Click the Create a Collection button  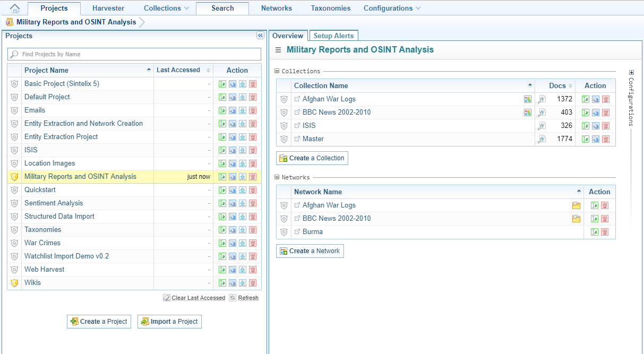click(x=312, y=158)
